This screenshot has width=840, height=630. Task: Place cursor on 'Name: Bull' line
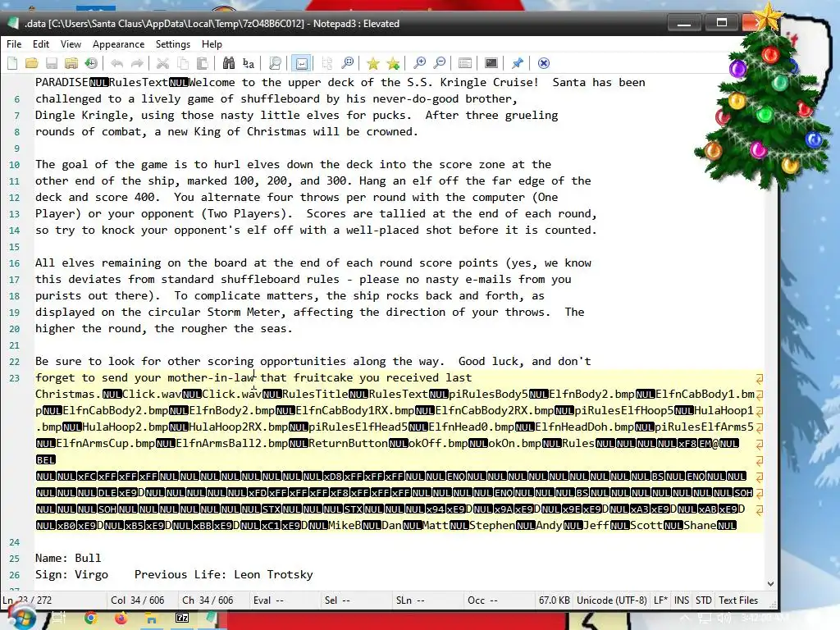[68, 558]
